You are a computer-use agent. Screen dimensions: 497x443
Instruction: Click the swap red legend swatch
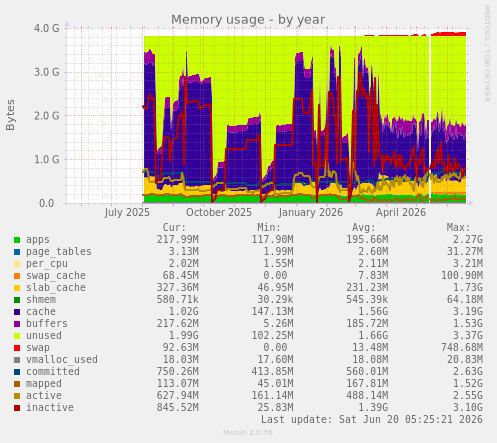point(17,348)
